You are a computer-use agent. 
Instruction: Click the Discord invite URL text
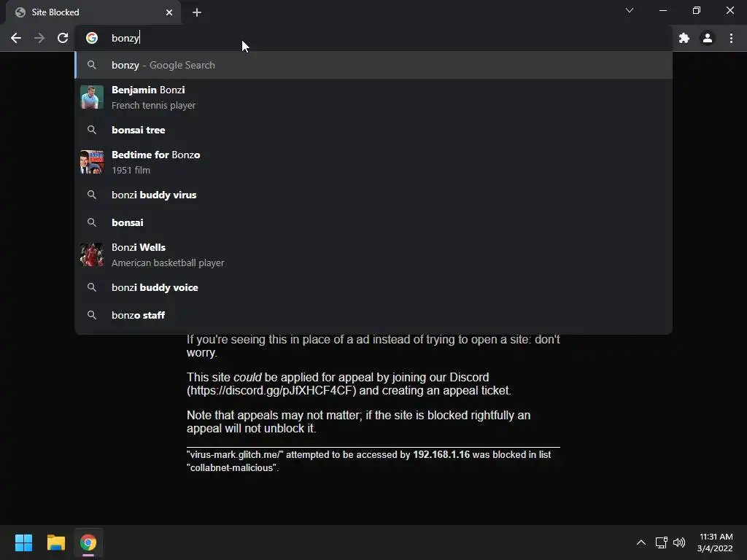[x=271, y=391]
